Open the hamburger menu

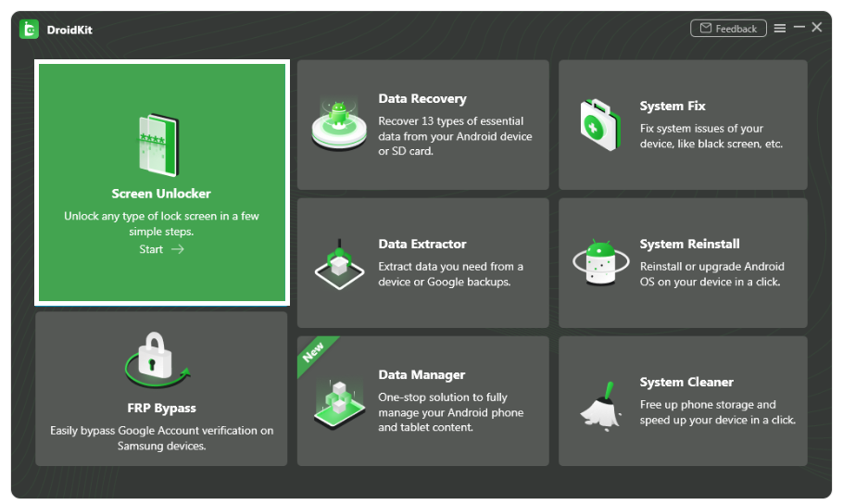tap(780, 28)
